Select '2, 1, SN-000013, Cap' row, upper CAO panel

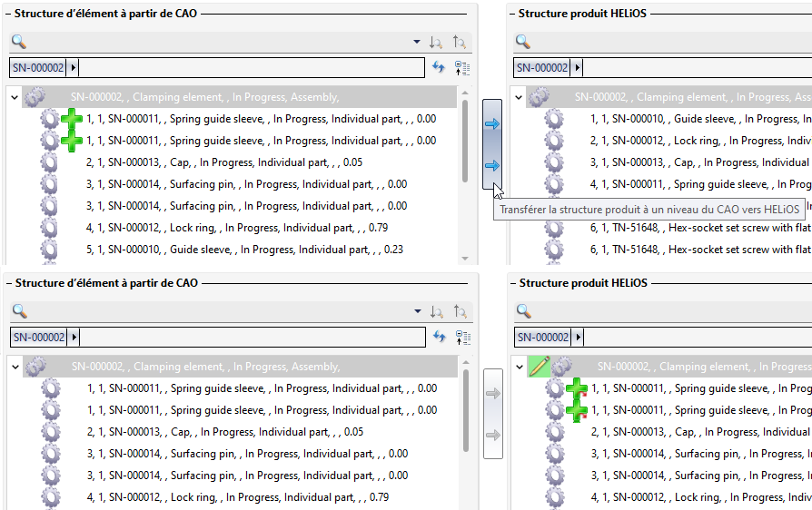(x=224, y=162)
